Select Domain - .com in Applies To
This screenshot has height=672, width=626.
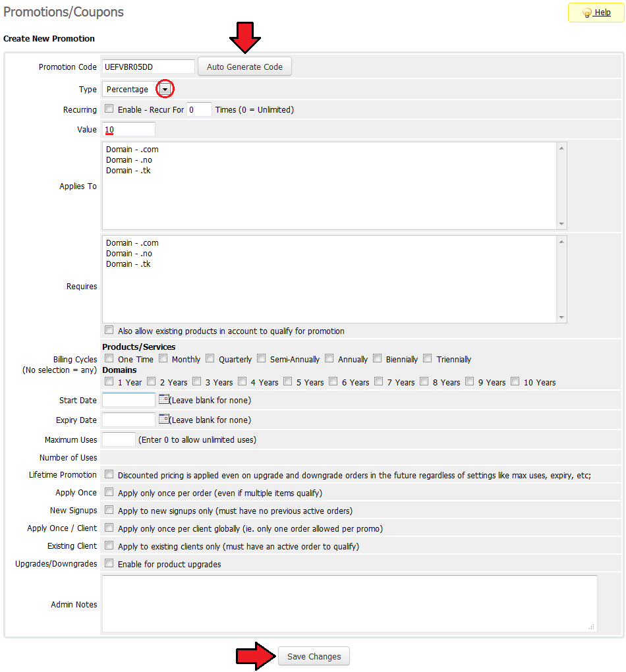coord(132,149)
